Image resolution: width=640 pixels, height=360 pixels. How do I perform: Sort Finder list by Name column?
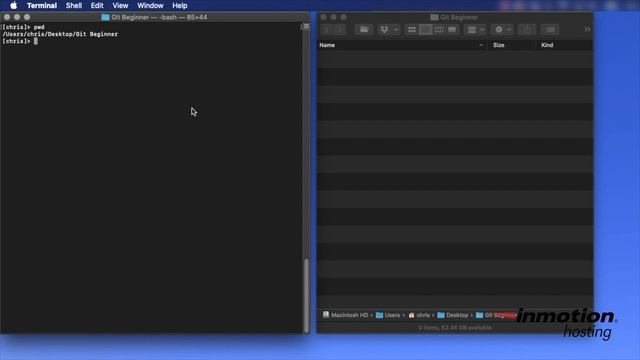(327, 45)
